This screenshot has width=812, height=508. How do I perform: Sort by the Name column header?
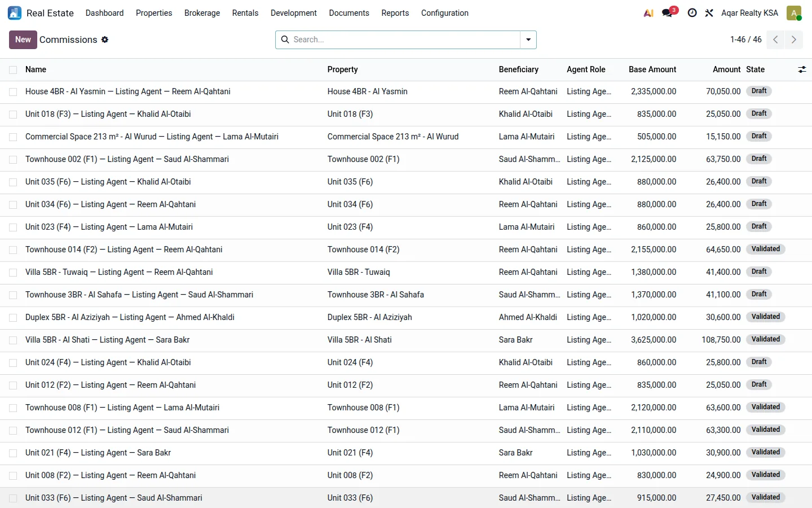pos(36,69)
